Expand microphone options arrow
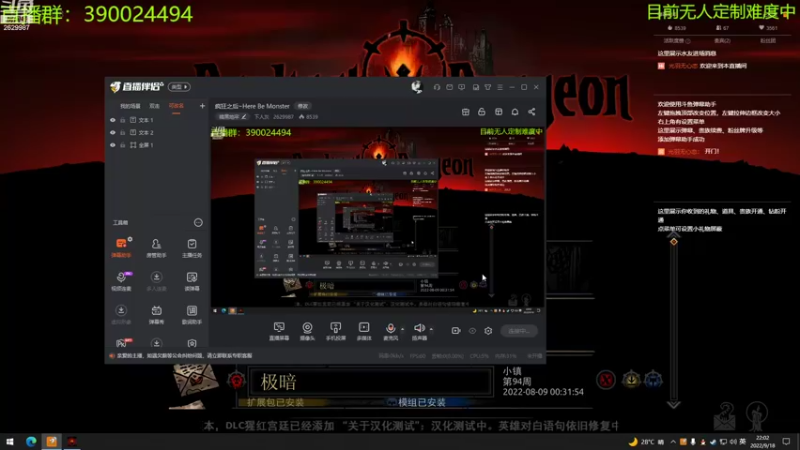The height and width of the screenshot is (450, 800). [x=403, y=329]
